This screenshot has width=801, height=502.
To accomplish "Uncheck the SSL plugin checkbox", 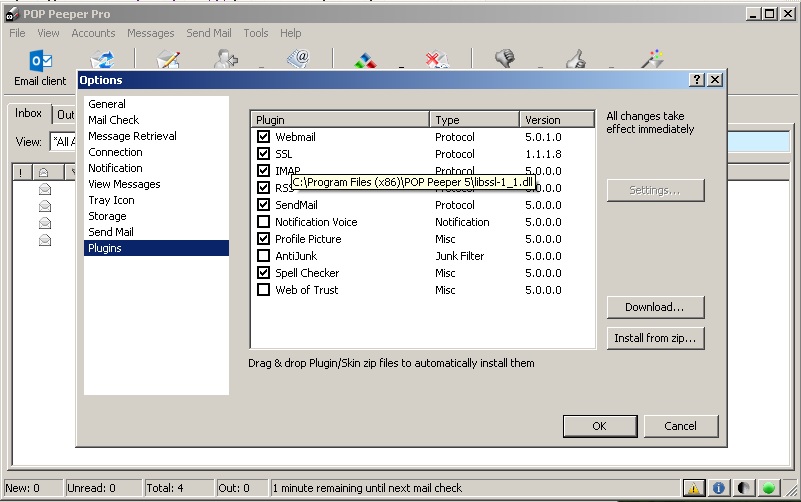I will point(264,153).
